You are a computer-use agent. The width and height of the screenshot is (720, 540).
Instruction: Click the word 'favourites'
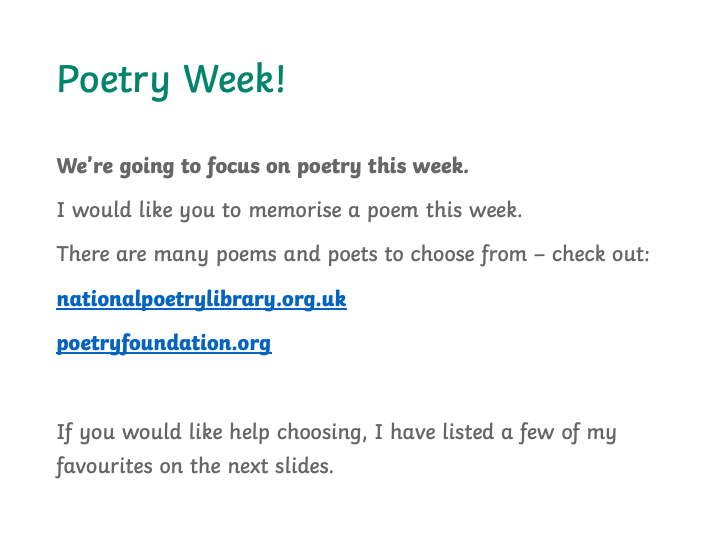104,467
